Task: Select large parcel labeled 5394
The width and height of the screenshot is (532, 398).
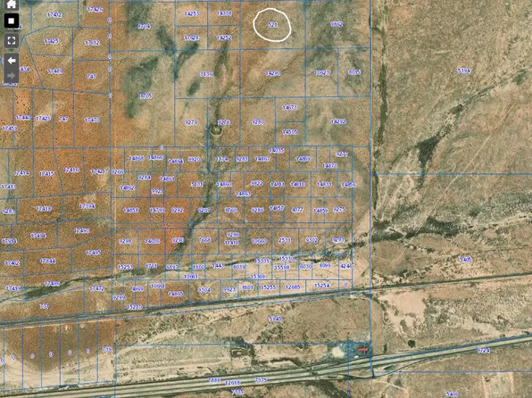Action: pyautogui.click(x=464, y=70)
